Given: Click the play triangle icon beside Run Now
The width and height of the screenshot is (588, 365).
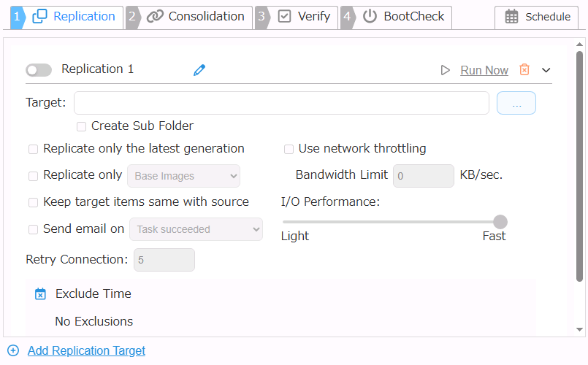Looking at the screenshot, I should click(x=446, y=70).
